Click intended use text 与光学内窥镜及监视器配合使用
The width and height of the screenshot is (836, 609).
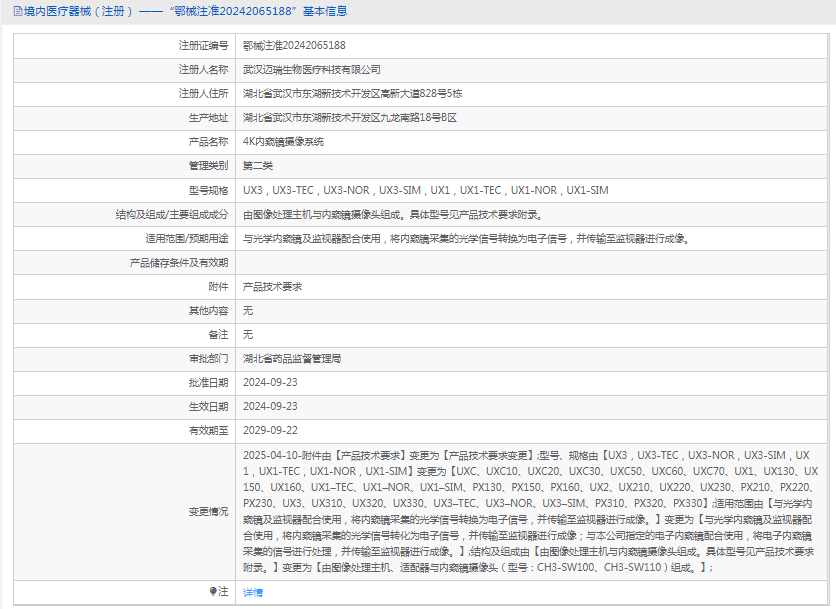tap(467, 238)
